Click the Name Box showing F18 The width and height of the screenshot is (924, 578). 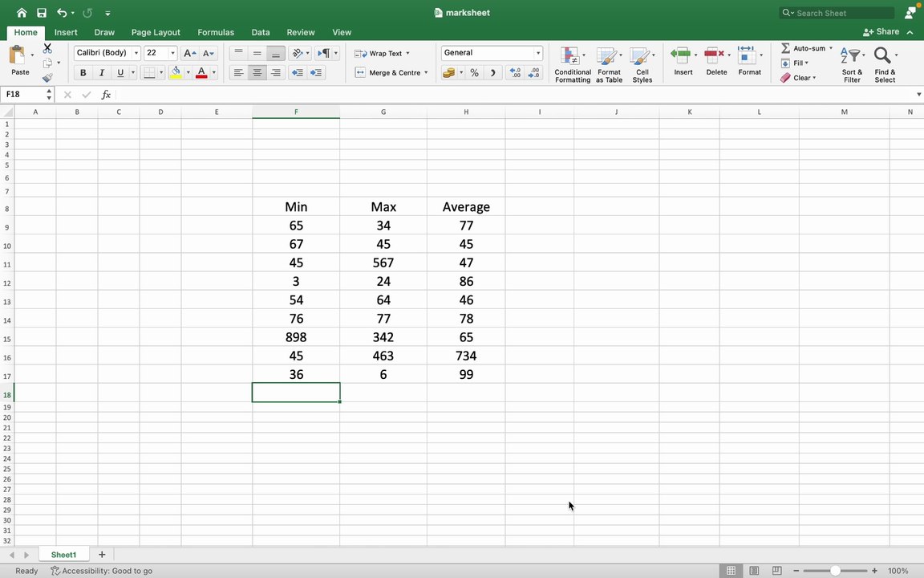point(23,95)
